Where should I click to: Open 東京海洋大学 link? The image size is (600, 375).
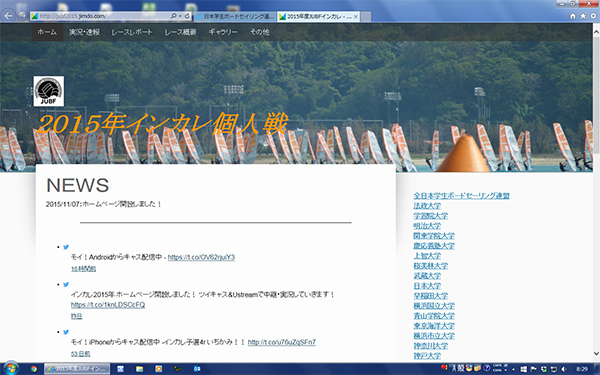[x=434, y=325]
